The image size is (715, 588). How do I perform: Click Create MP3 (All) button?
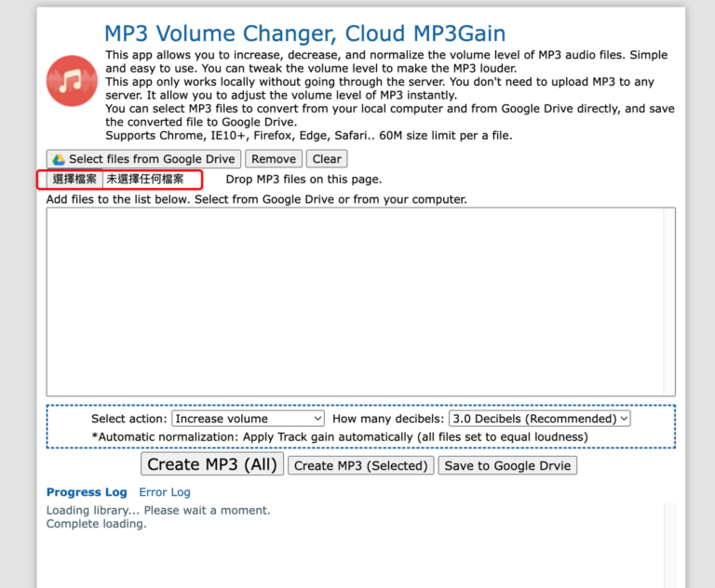(212, 464)
